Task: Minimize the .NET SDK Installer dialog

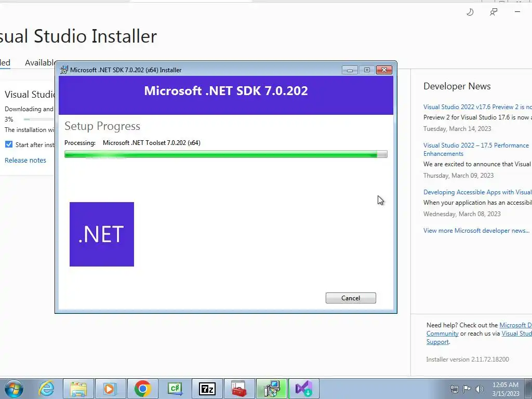Action: pyautogui.click(x=350, y=70)
